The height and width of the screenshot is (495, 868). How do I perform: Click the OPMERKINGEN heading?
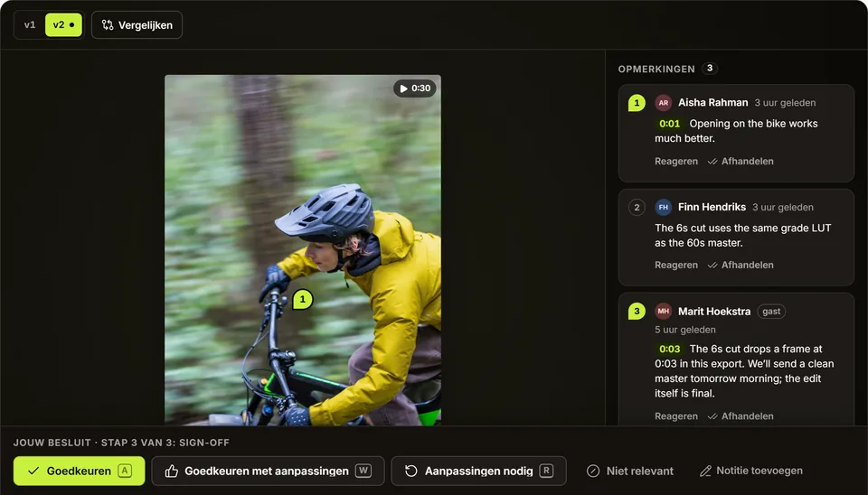[656, 70]
